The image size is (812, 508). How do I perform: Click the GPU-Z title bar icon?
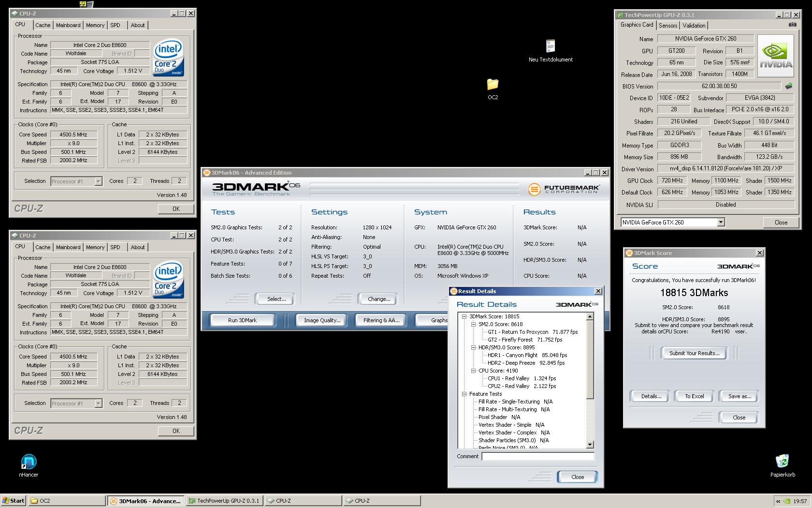620,15
